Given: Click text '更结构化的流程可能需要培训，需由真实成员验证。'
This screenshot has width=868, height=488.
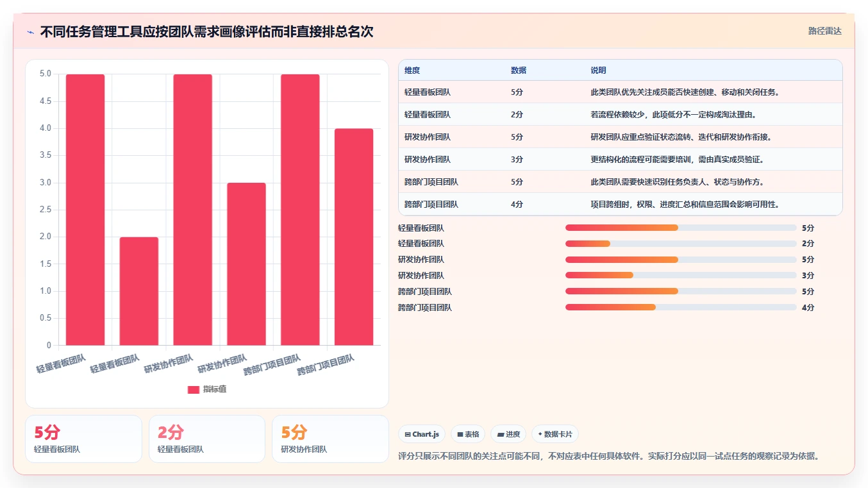Looking at the screenshot, I should (x=677, y=160).
